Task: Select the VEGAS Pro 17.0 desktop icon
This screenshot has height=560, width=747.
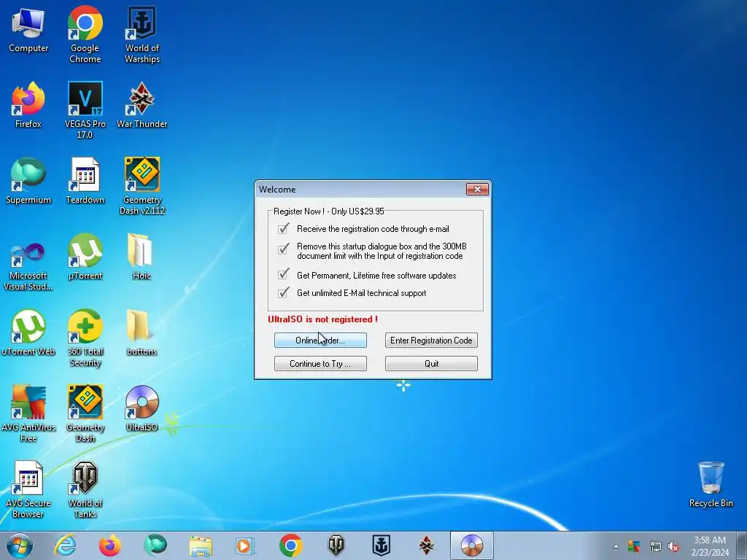Action: 85,111
